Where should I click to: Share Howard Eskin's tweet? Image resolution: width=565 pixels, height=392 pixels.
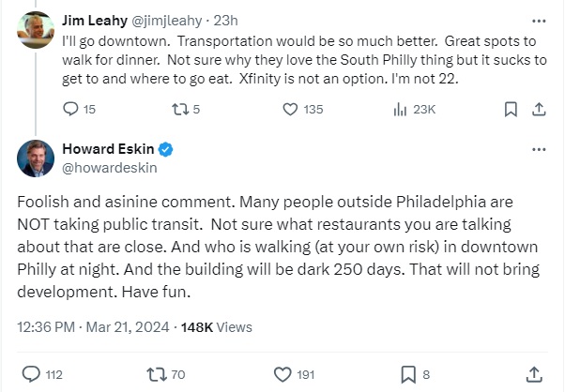coord(535,374)
